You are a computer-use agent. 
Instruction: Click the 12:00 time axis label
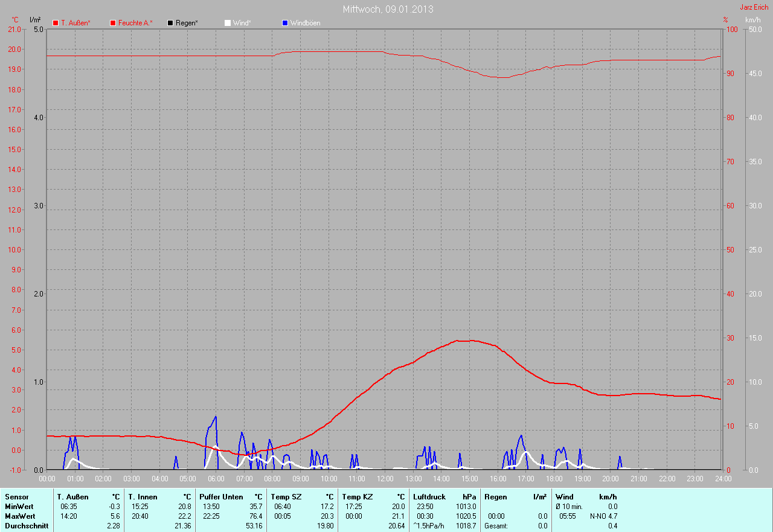pyautogui.click(x=385, y=478)
